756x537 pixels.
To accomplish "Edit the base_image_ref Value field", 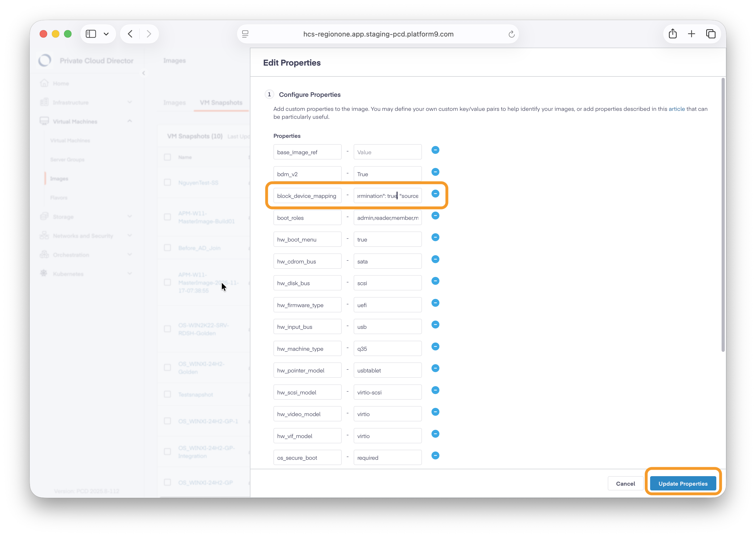I will click(x=388, y=152).
